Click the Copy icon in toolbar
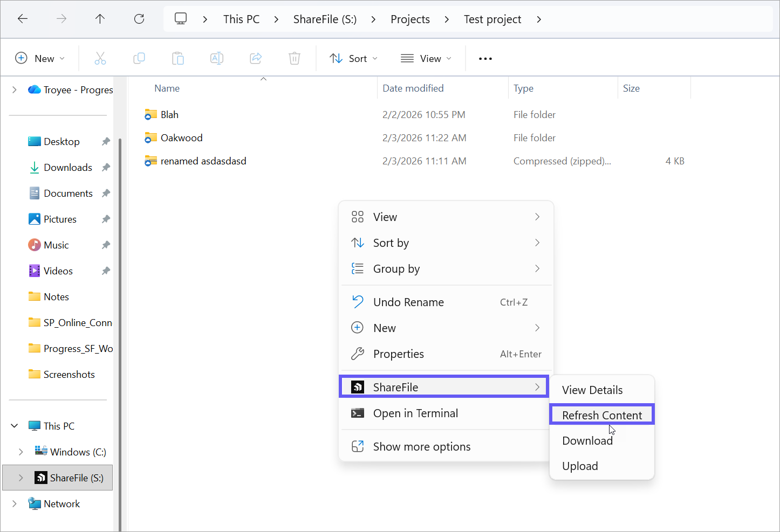 [139, 58]
